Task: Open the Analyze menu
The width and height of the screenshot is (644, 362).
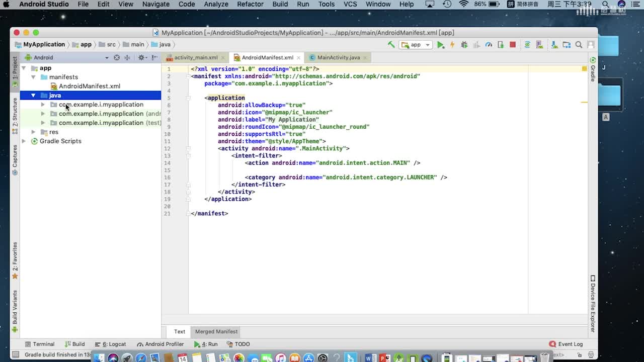Action: [216, 4]
